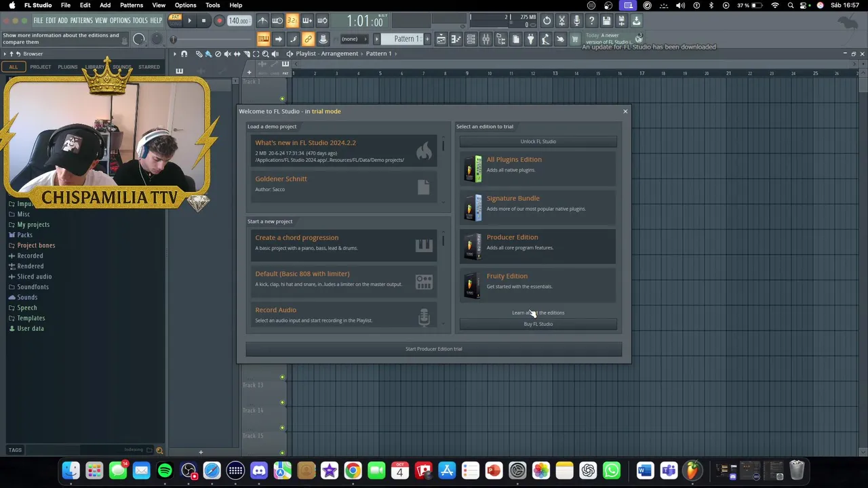Click the undo history icon

(x=547, y=20)
